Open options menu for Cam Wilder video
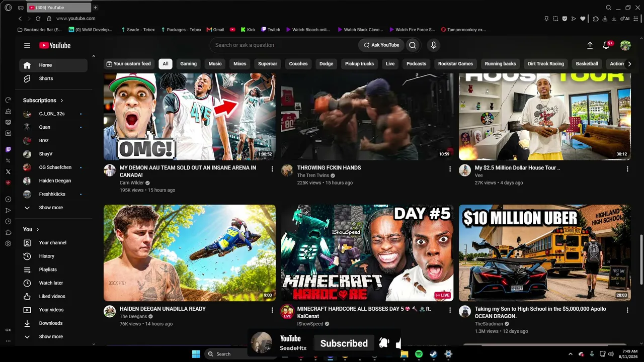Image resolution: width=644 pixels, height=362 pixels. pyautogui.click(x=272, y=169)
